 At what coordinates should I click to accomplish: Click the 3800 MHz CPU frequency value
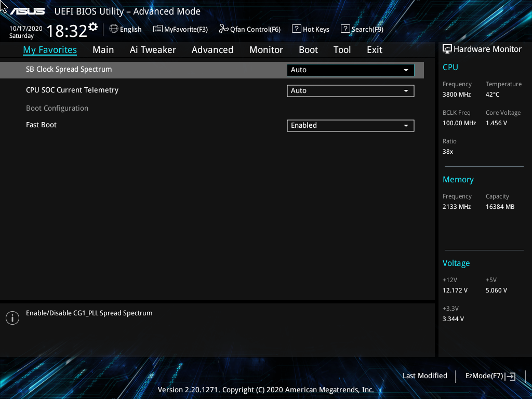[457, 95]
